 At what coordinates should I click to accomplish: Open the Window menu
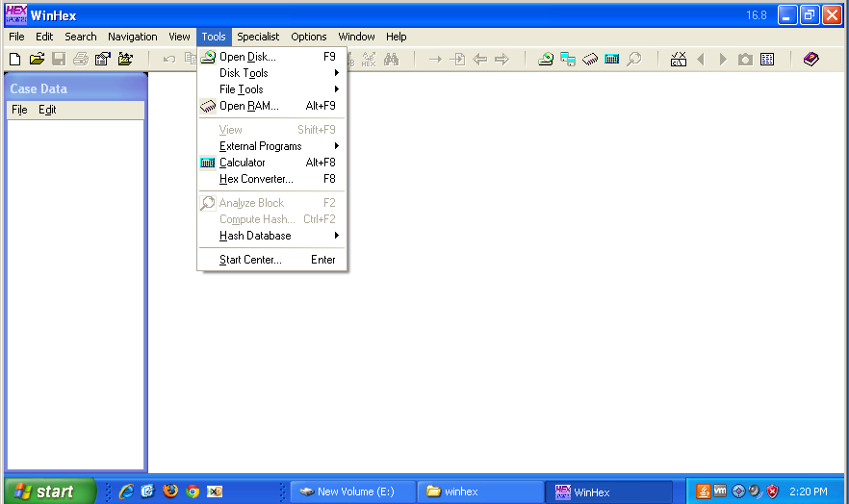click(356, 37)
